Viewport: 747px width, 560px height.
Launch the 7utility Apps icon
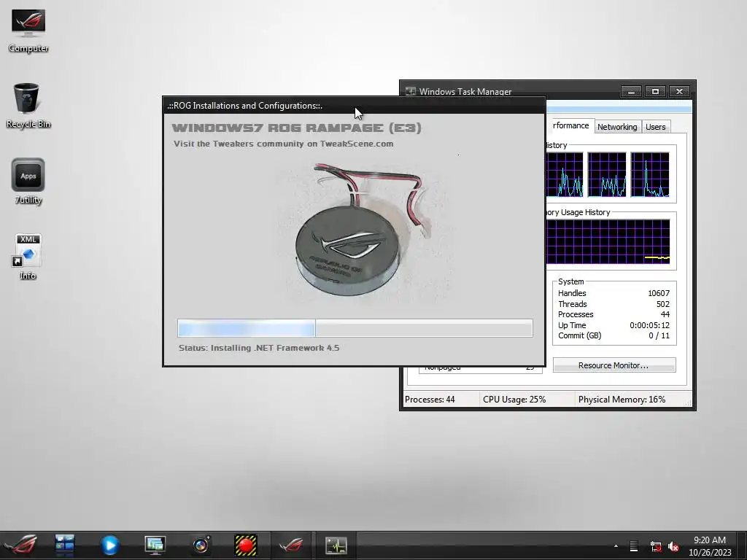pos(28,181)
